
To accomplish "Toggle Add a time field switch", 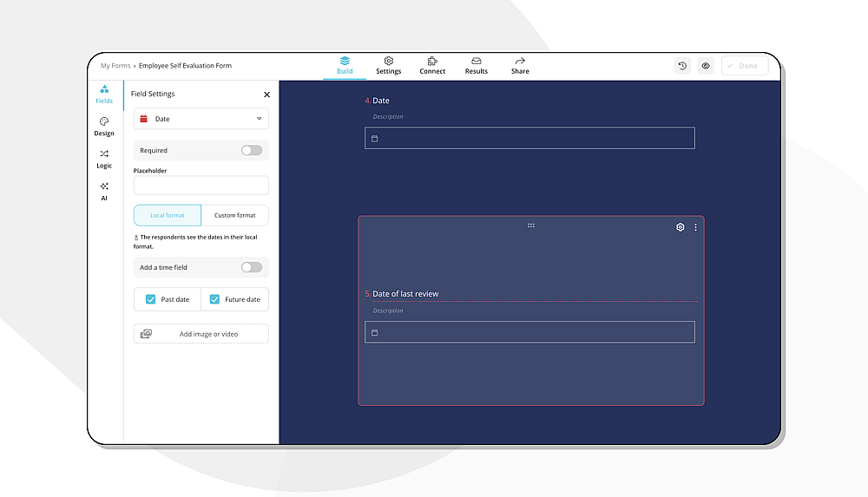I will coord(252,267).
